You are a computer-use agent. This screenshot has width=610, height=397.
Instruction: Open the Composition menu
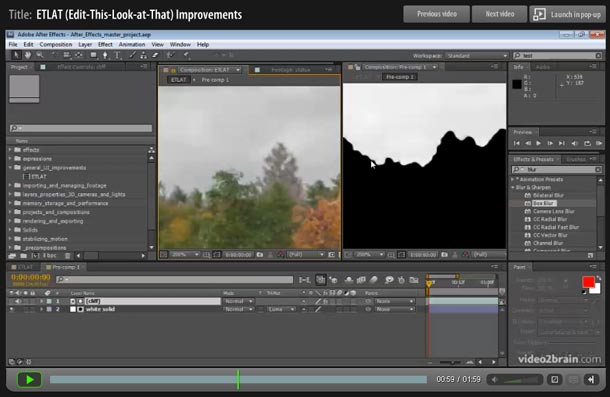[56, 44]
